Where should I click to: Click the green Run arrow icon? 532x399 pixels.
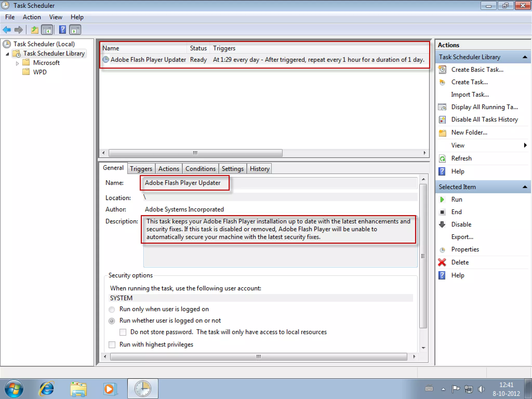point(442,199)
